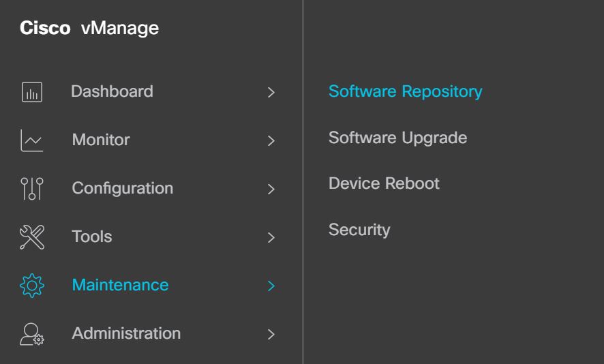Collapse the Maintenance chevron arrow
Image resolution: width=604 pixels, height=364 pixels.
pyautogui.click(x=271, y=286)
